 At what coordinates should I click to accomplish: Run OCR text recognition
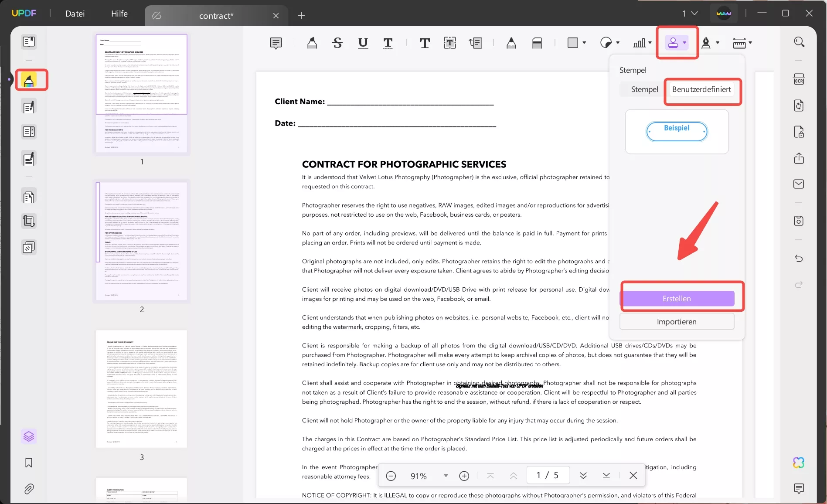799,79
